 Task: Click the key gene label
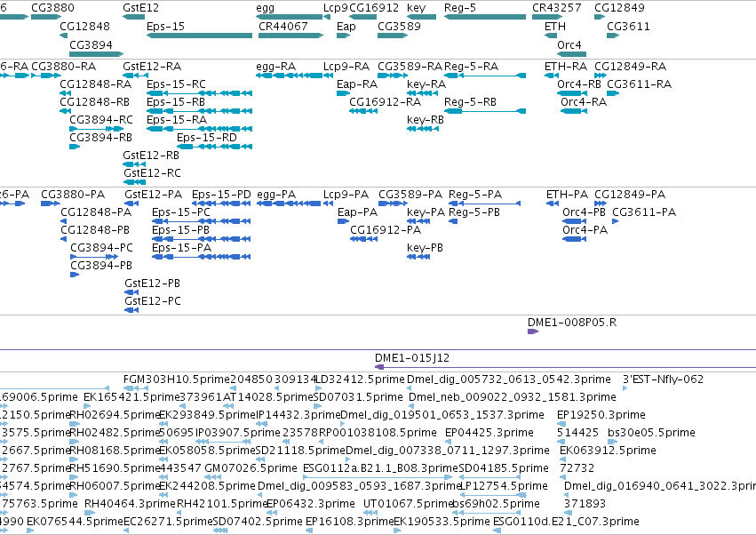pos(416,8)
